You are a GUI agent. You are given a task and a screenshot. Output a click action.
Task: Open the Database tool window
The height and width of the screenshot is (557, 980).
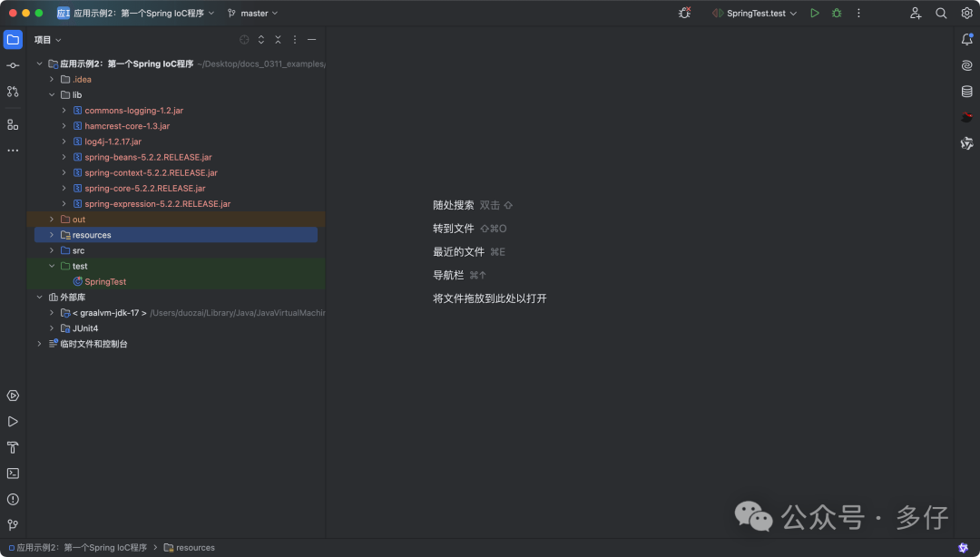[x=966, y=92]
